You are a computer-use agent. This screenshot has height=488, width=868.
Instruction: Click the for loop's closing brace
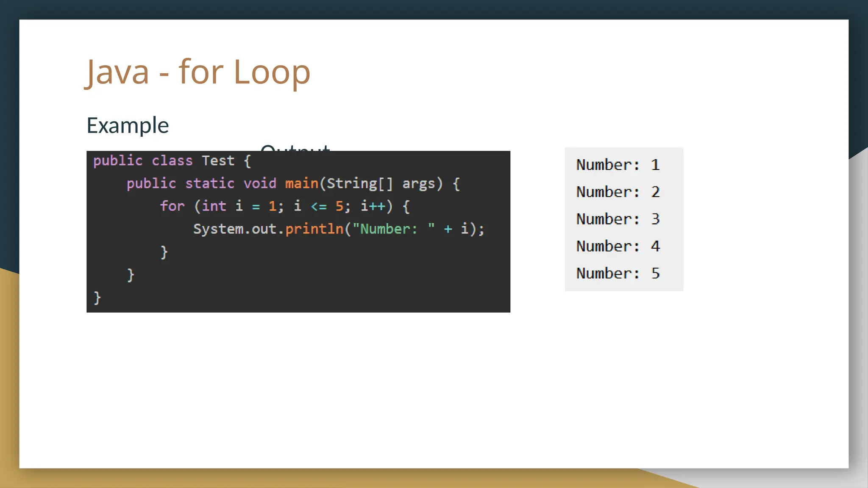coord(164,252)
